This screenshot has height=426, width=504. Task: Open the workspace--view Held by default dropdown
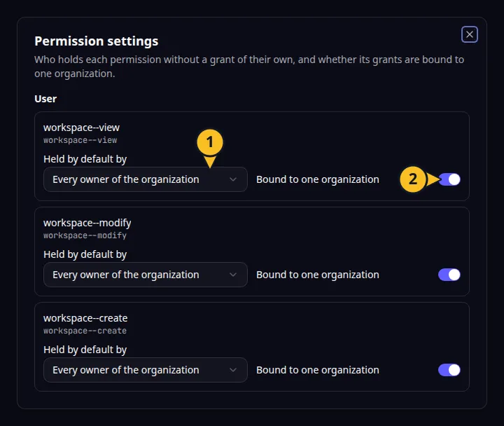(146, 179)
